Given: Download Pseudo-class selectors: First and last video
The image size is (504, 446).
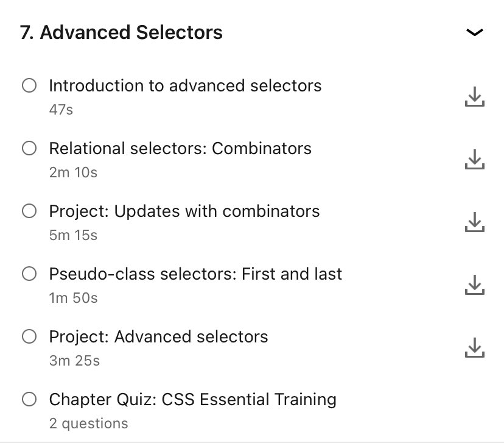Looking at the screenshot, I should [x=474, y=285].
